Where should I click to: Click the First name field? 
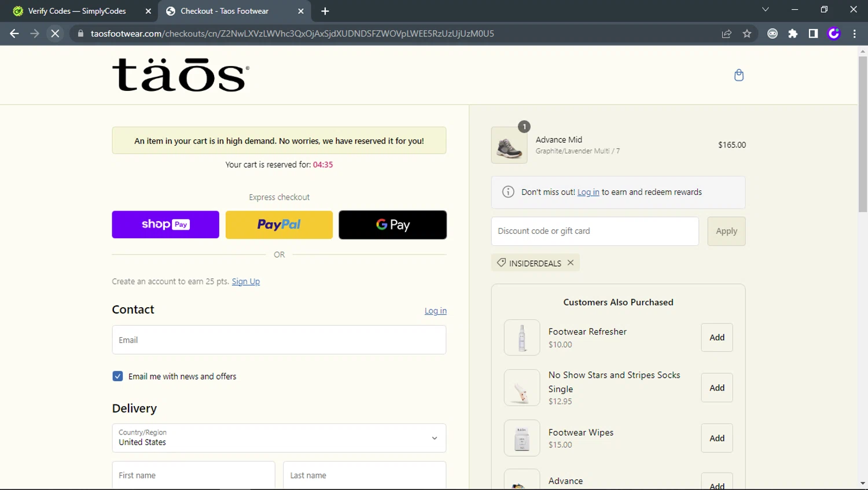tap(193, 475)
